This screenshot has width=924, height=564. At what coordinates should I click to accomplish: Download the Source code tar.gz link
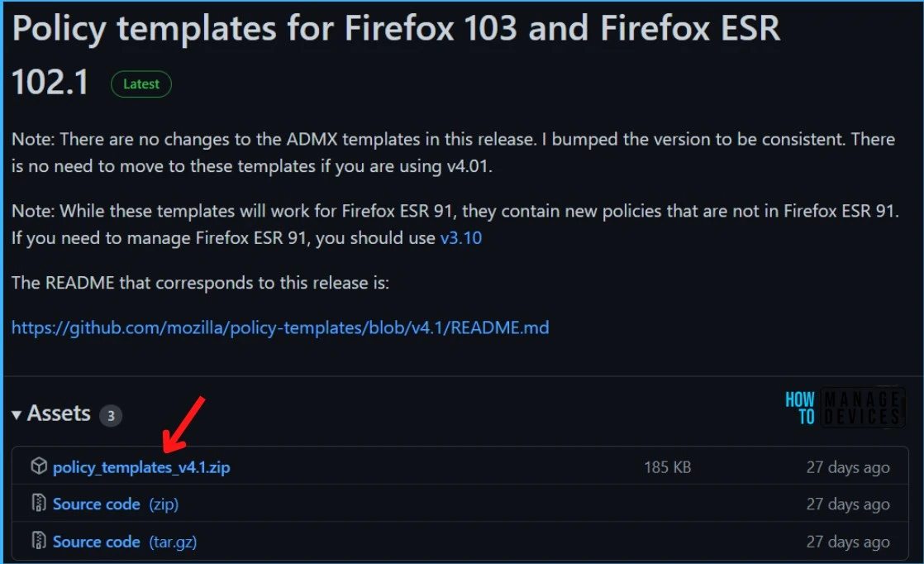click(97, 542)
